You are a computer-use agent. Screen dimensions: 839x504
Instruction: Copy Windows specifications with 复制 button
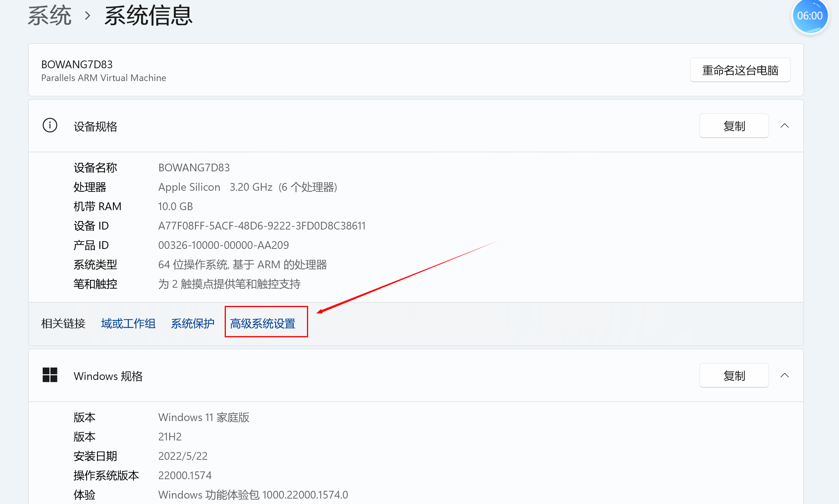(x=734, y=375)
